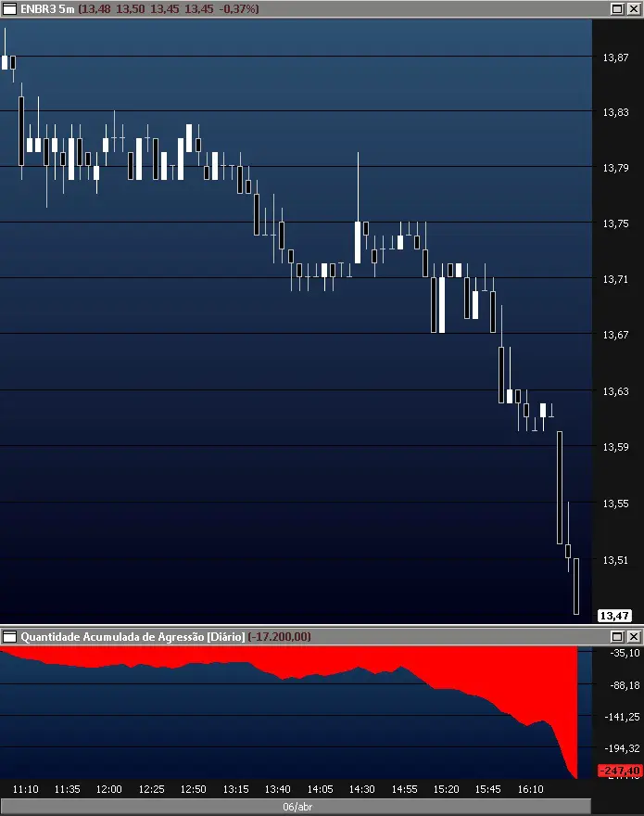The height and width of the screenshot is (816, 644).
Task: Maximize the Quantidade Acumulada de Agressão panel
Action: click(x=617, y=636)
